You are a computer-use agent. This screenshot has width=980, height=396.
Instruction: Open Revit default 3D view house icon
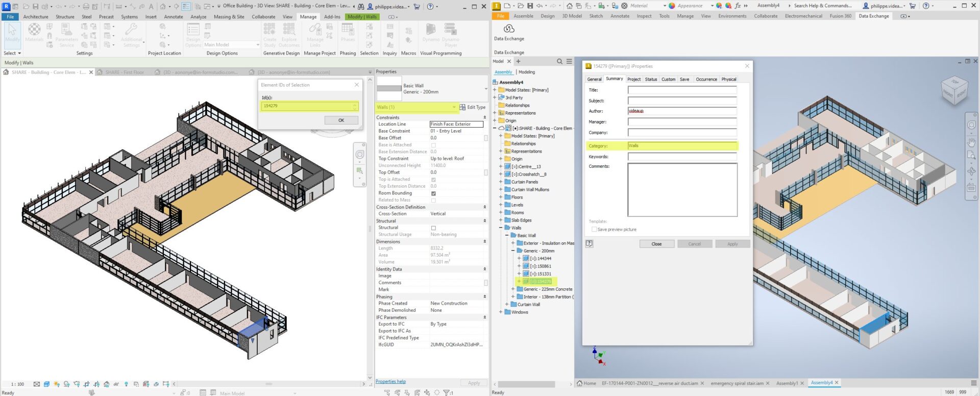[x=163, y=7]
